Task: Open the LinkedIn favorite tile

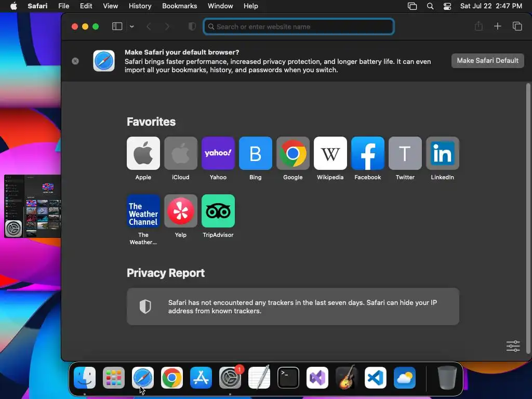Action: (443, 153)
